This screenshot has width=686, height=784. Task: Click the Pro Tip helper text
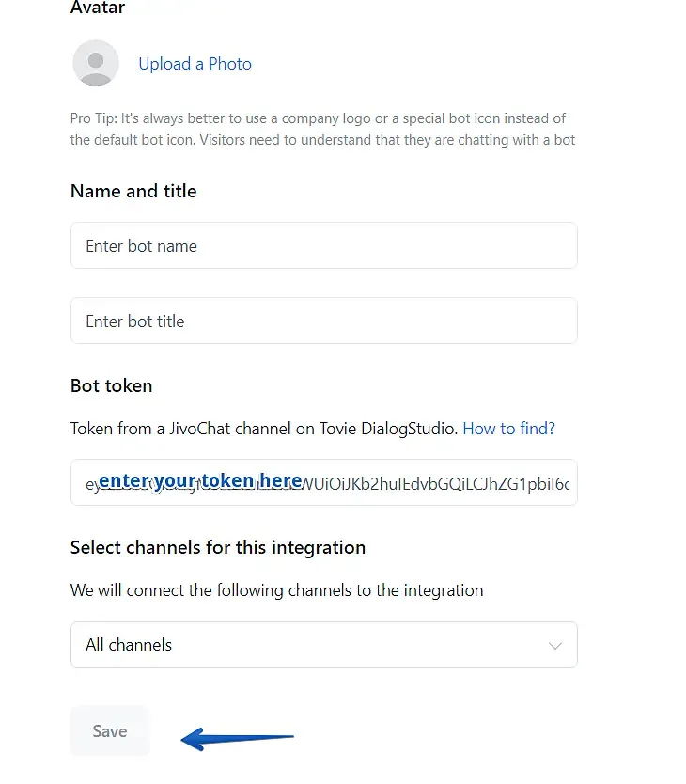click(323, 129)
